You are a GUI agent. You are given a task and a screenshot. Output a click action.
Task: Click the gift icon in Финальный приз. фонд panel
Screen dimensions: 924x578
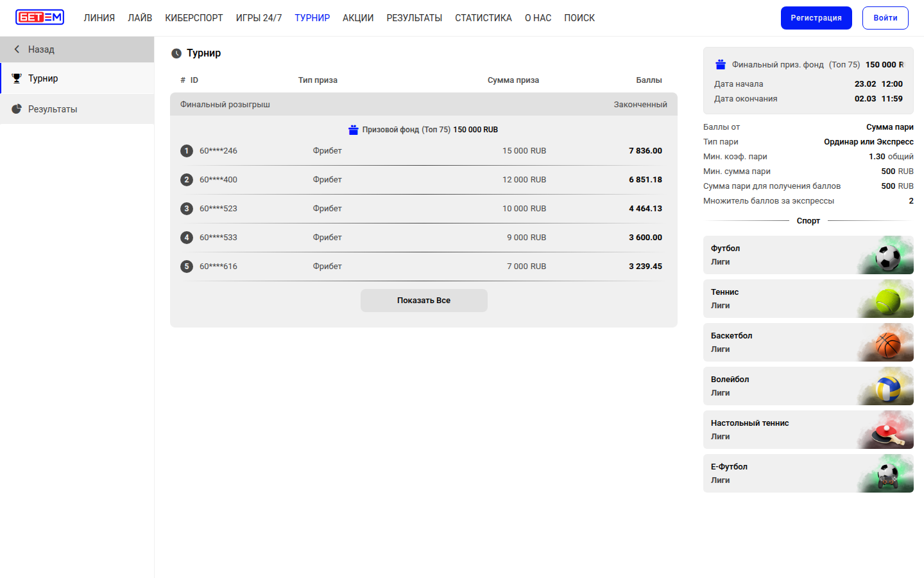(x=721, y=64)
